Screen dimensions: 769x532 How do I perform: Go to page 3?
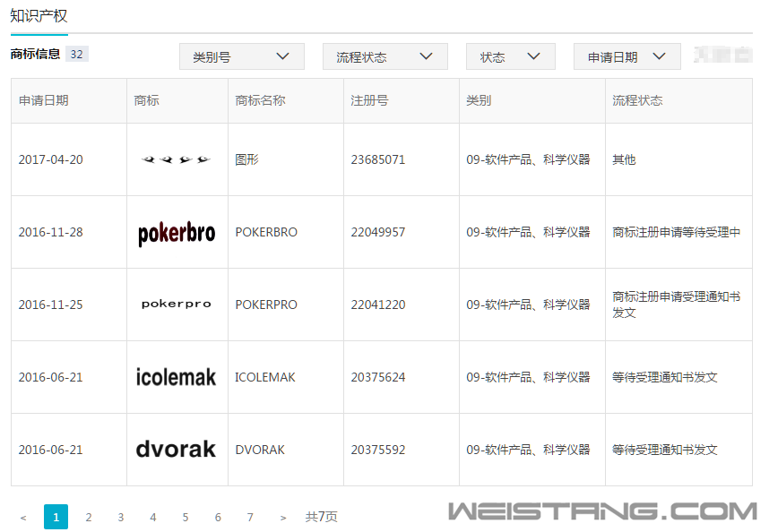tap(121, 518)
